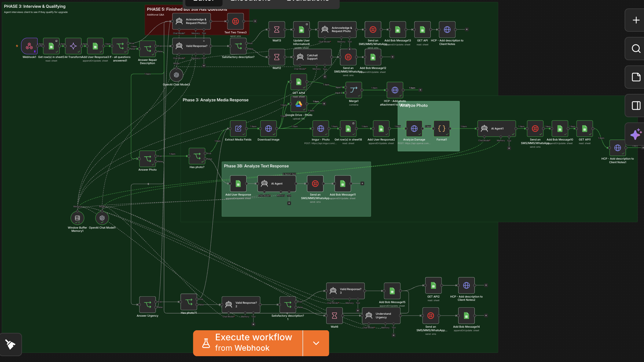The width and height of the screenshot is (644, 362).
Task: Open the Catchall Support agent node
Action: click(x=313, y=57)
